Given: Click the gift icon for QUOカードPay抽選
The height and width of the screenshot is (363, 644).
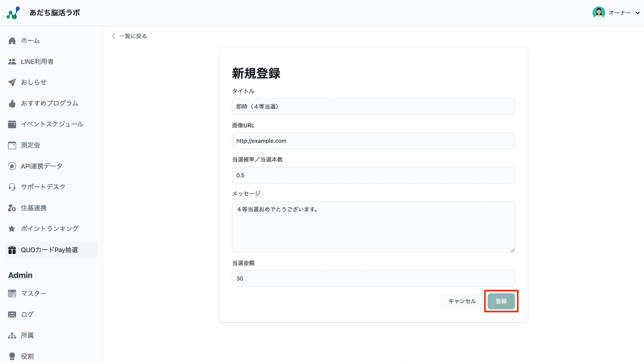Looking at the screenshot, I should pyautogui.click(x=12, y=250).
